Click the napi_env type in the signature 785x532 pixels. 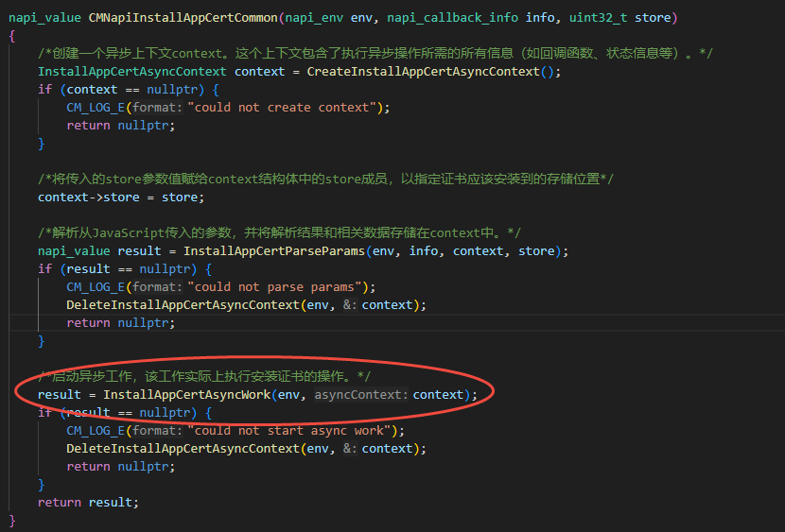point(314,18)
